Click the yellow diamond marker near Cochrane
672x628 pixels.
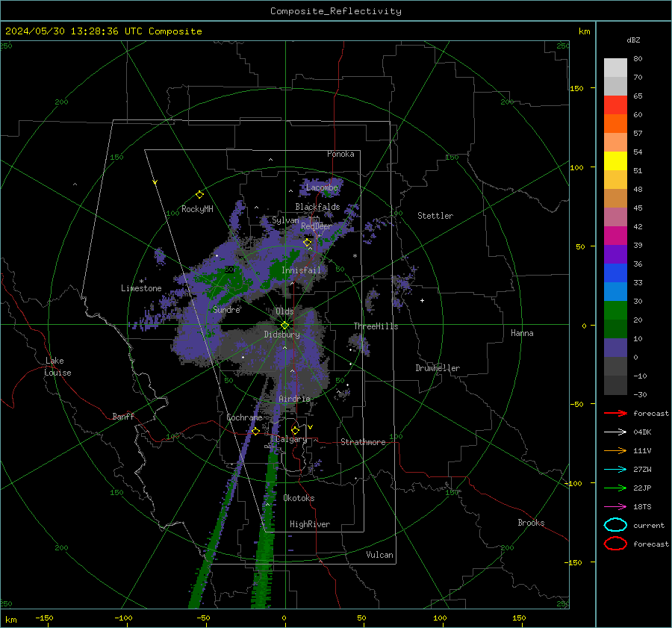pos(255,431)
